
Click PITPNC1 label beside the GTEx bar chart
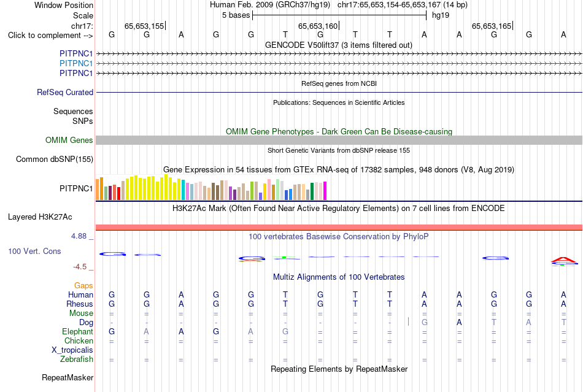(76, 189)
